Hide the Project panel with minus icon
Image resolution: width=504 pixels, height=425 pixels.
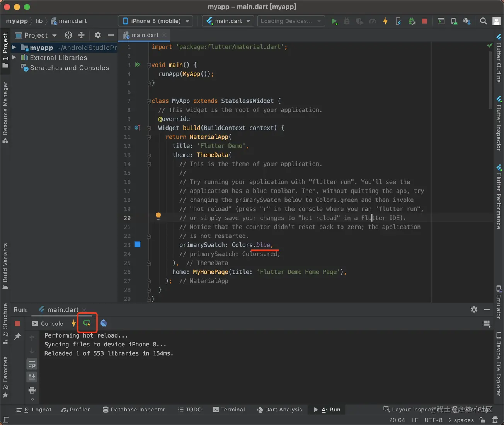pos(111,35)
